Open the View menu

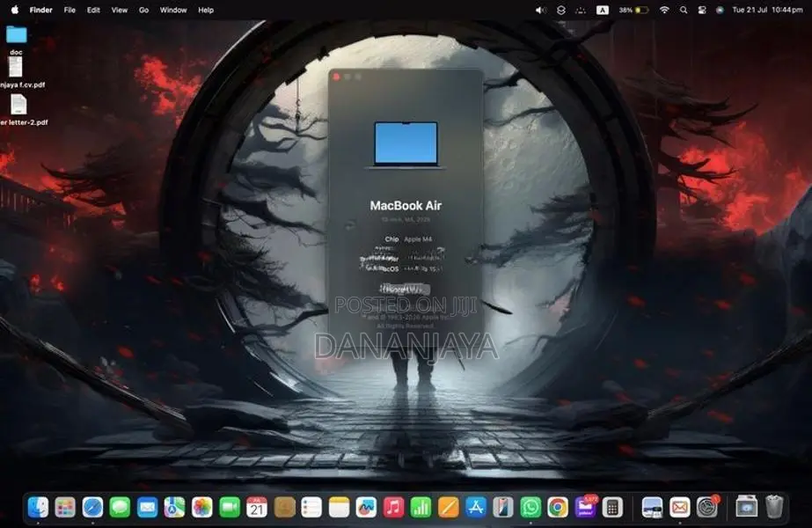[119, 10]
